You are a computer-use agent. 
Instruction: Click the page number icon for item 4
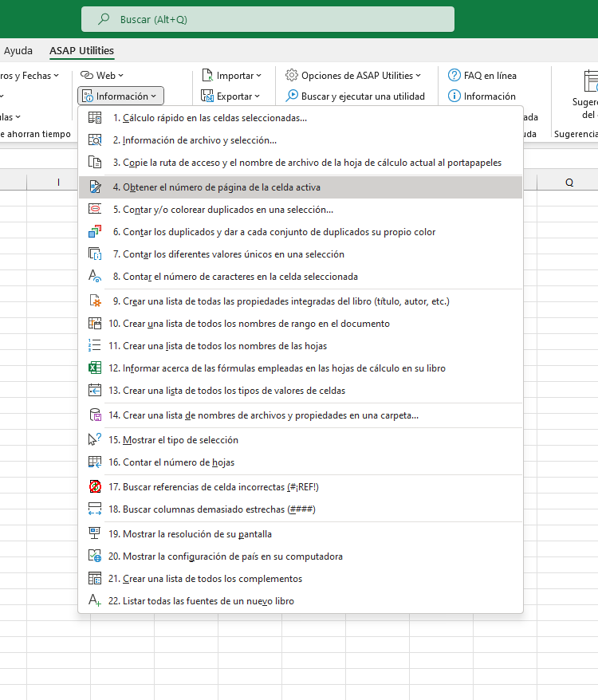(x=95, y=187)
